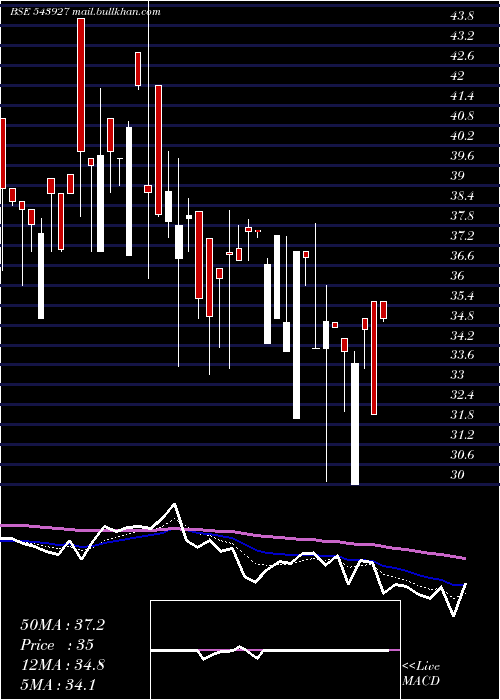Click the 31.8 price axis label
Screen dimensions: 500x700
[x=462, y=414]
